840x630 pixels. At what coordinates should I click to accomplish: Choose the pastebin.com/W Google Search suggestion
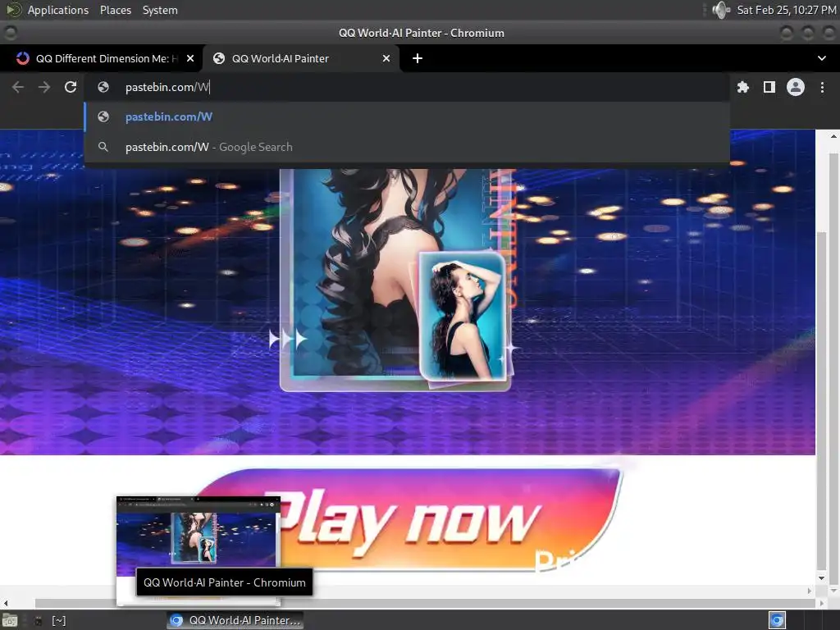(407, 147)
